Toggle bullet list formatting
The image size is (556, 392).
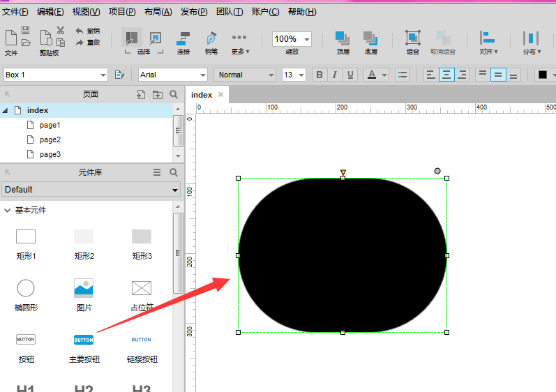pos(403,75)
